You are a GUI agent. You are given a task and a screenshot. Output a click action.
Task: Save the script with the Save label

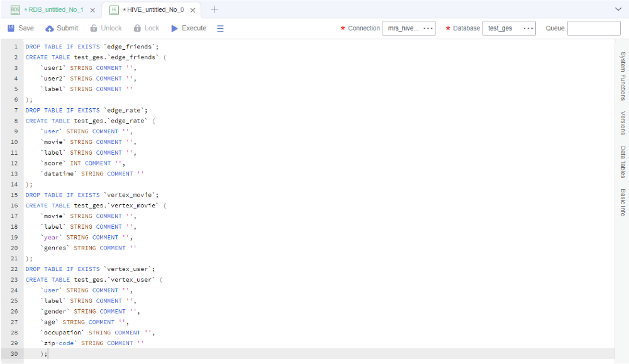tap(26, 28)
